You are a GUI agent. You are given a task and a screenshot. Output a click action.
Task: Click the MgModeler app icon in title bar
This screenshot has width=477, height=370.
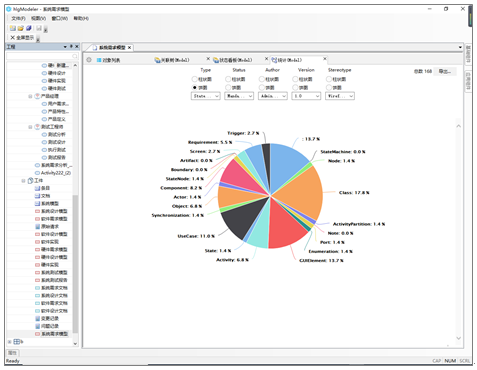point(9,9)
